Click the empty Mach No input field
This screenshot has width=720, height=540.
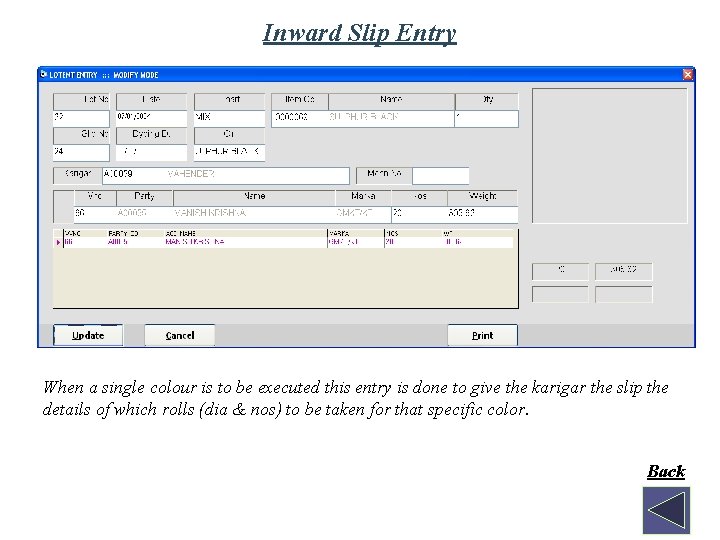coord(441,175)
